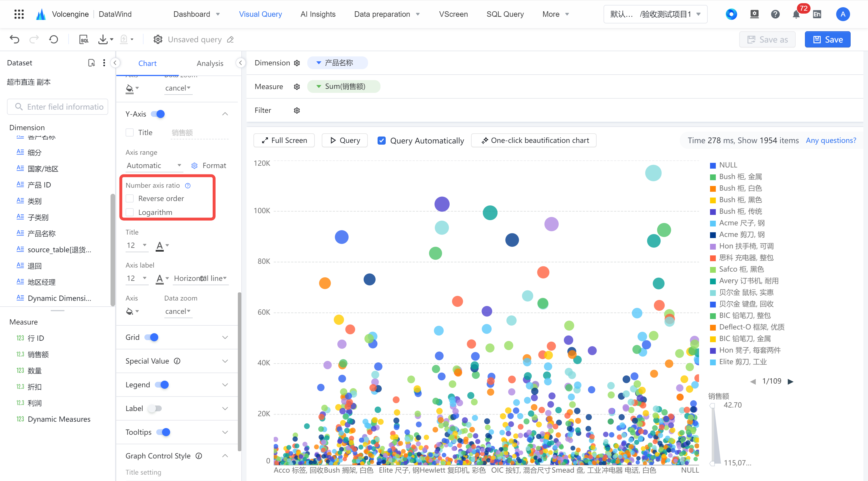Switch to the Chart tab

point(147,63)
